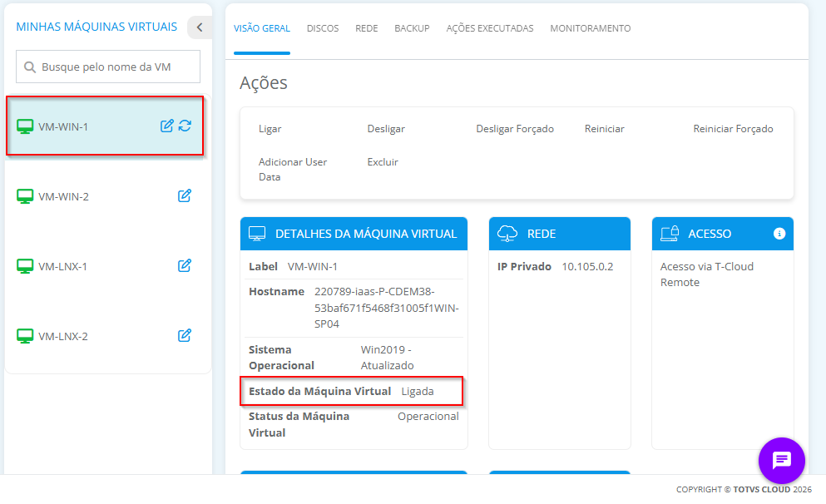This screenshot has width=826, height=504.
Task: Click the 'Operacional' status value
Action: 428,417
